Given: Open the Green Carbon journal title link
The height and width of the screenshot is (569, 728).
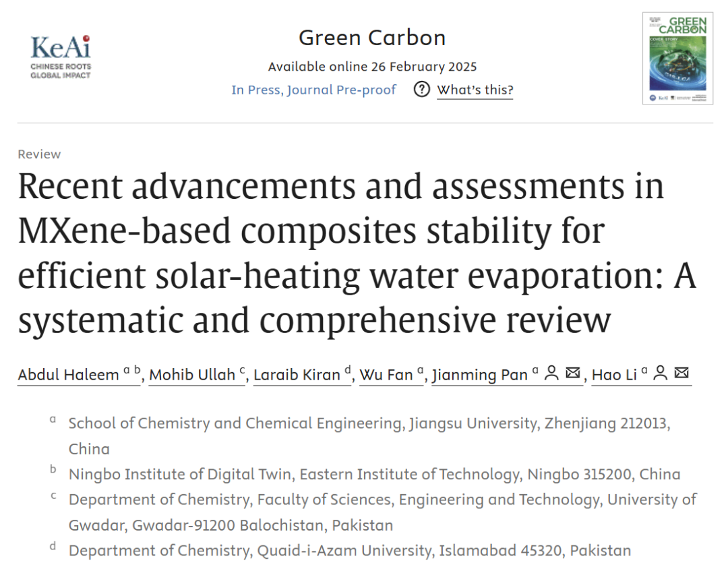Looking at the screenshot, I should point(372,38).
